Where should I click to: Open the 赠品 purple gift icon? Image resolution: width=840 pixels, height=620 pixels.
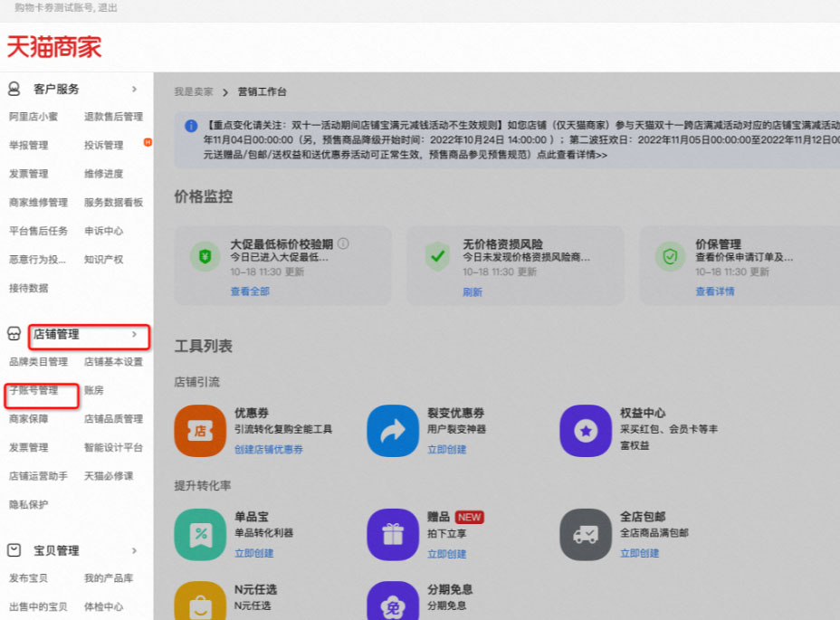[x=392, y=535]
